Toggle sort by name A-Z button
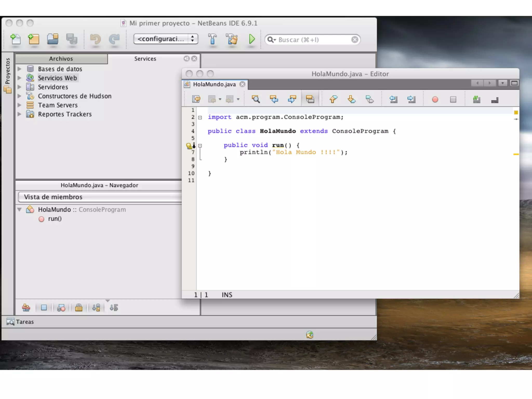Image resolution: width=532 pixels, height=399 pixels. 96,308
